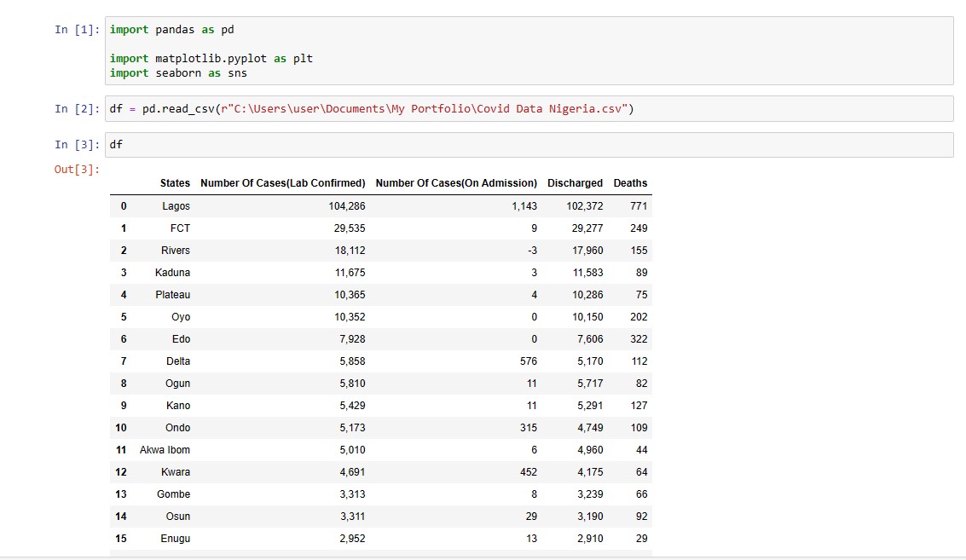Viewport: 966px width, 560px height.
Task: Click row index 15 in the dataframe
Action: pos(121,539)
